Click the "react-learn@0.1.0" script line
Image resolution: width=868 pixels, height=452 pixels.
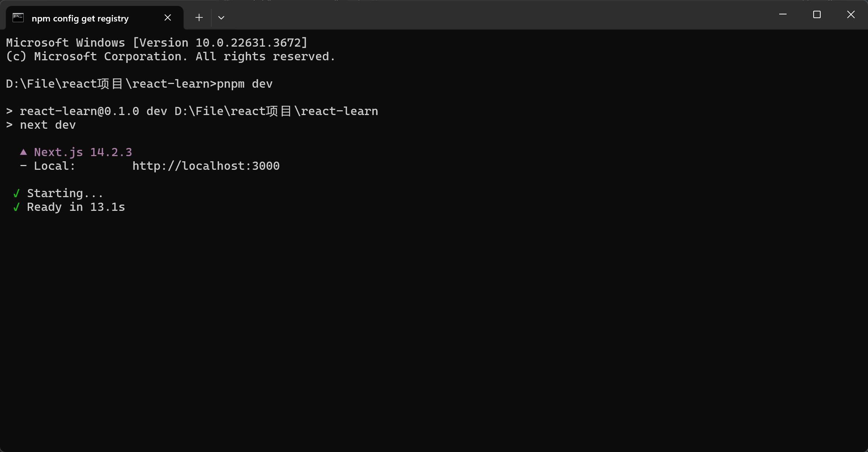point(80,111)
